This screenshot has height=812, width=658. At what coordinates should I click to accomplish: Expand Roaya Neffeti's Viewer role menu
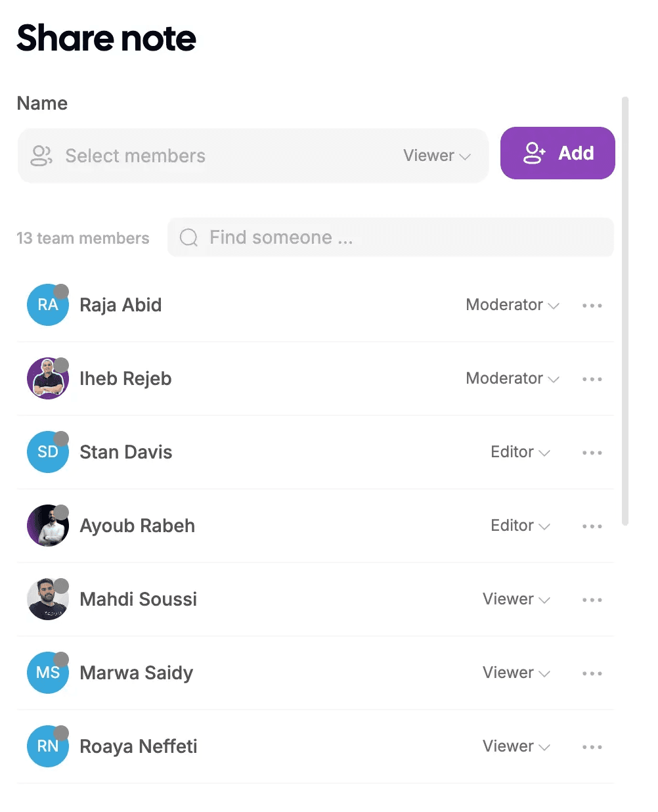pyautogui.click(x=516, y=746)
